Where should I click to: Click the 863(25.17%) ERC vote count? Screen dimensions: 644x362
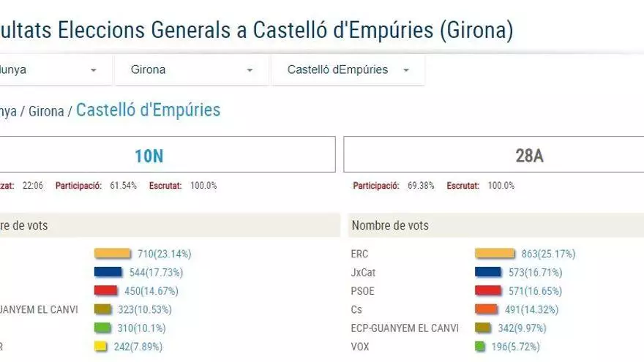point(547,254)
